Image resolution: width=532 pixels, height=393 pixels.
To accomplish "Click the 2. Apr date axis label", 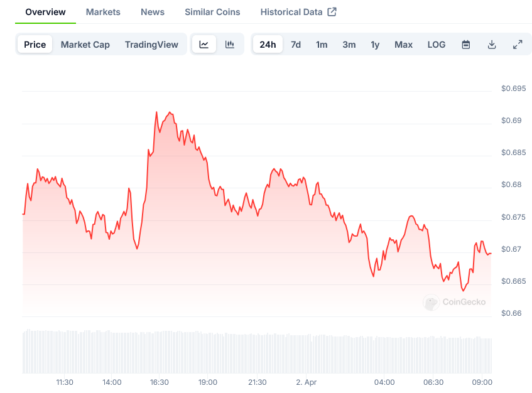I will (x=306, y=382).
